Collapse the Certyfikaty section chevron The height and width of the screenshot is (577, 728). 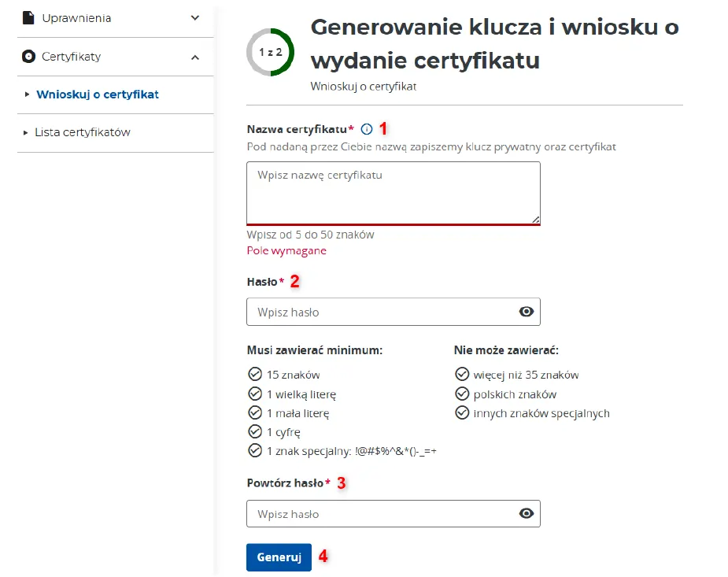point(195,57)
